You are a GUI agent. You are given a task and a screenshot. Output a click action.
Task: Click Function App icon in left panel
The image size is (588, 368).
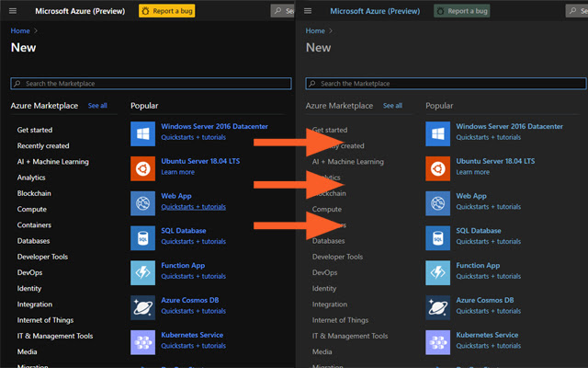pyautogui.click(x=143, y=273)
